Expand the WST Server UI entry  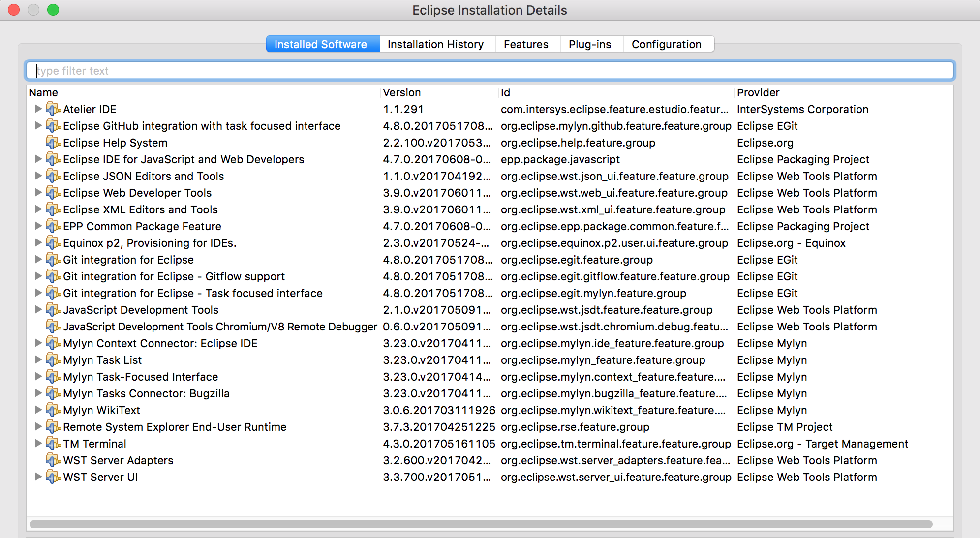[x=38, y=477]
